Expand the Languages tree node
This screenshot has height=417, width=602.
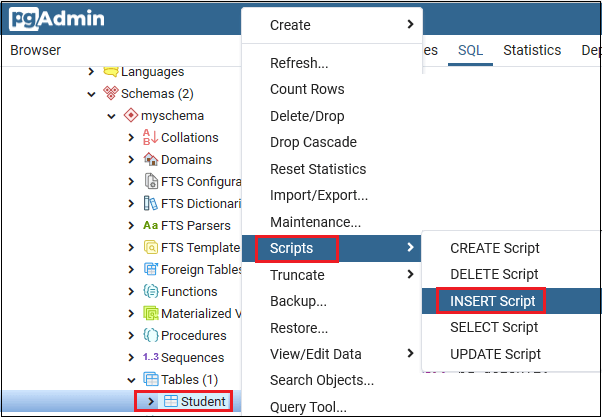pyautogui.click(x=91, y=71)
